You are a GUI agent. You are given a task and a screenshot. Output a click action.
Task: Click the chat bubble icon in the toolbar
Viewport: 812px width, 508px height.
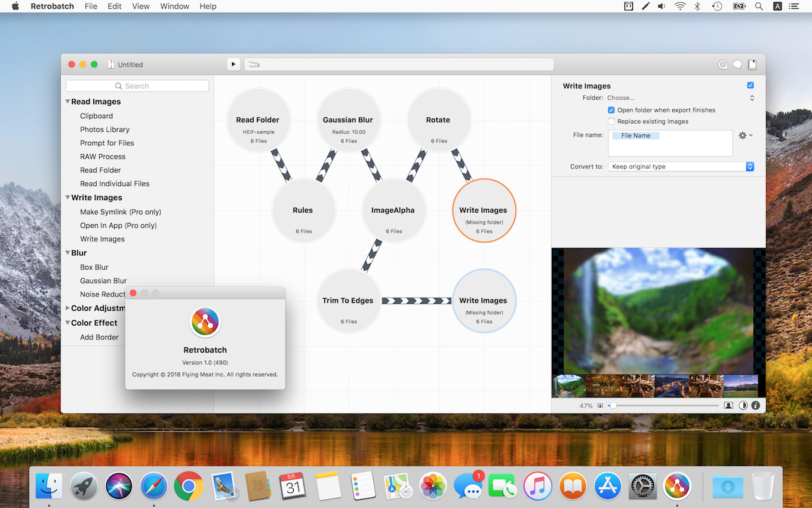(737, 65)
